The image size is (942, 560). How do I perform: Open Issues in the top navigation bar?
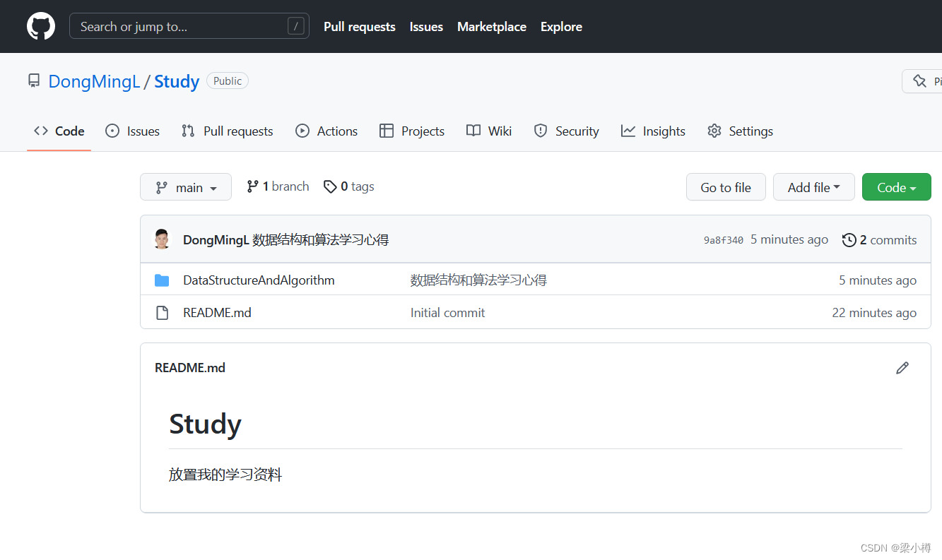click(426, 27)
